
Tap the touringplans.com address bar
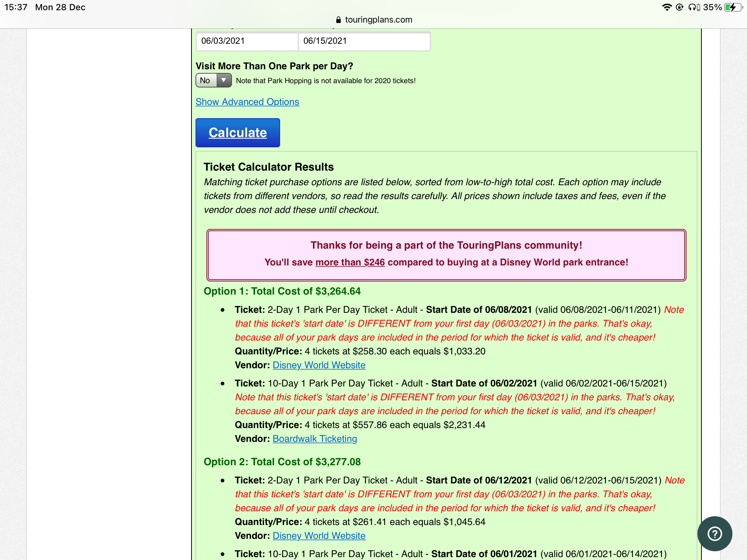tap(378, 20)
